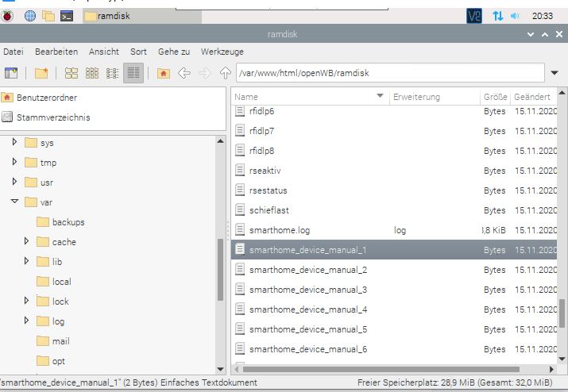
Task: Click the back navigation arrow
Action: click(x=184, y=73)
